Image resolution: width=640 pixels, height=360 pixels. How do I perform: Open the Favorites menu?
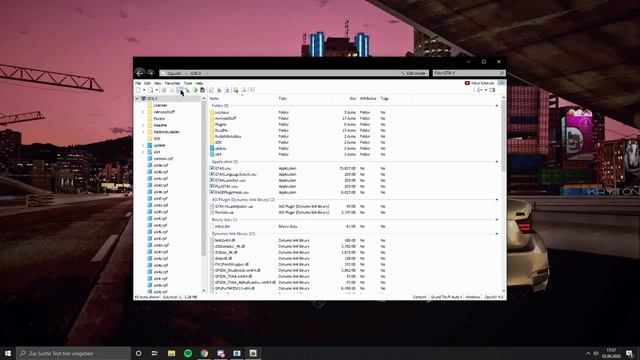pyautogui.click(x=173, y=83)
